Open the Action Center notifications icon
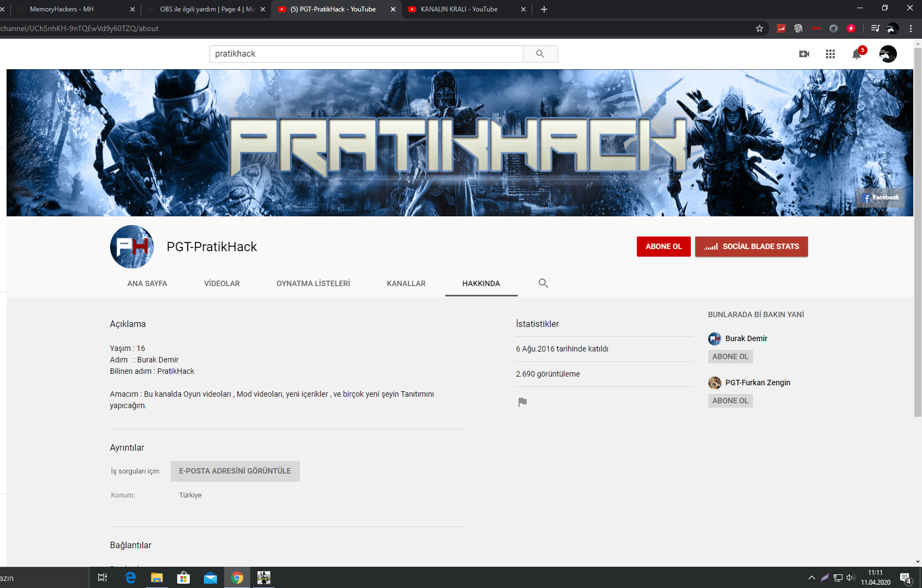Screen dimensions: 922x588 [x=906, y=578]
